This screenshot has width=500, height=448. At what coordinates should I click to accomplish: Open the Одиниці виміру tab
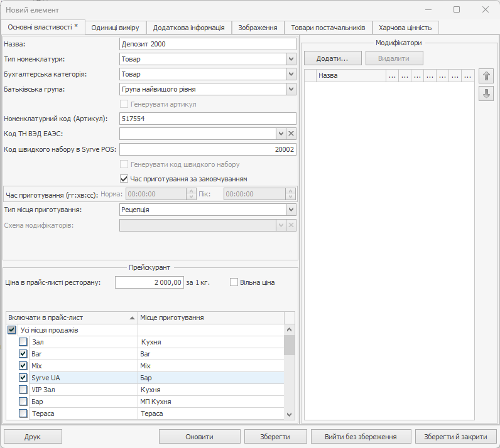coord(115,28)
